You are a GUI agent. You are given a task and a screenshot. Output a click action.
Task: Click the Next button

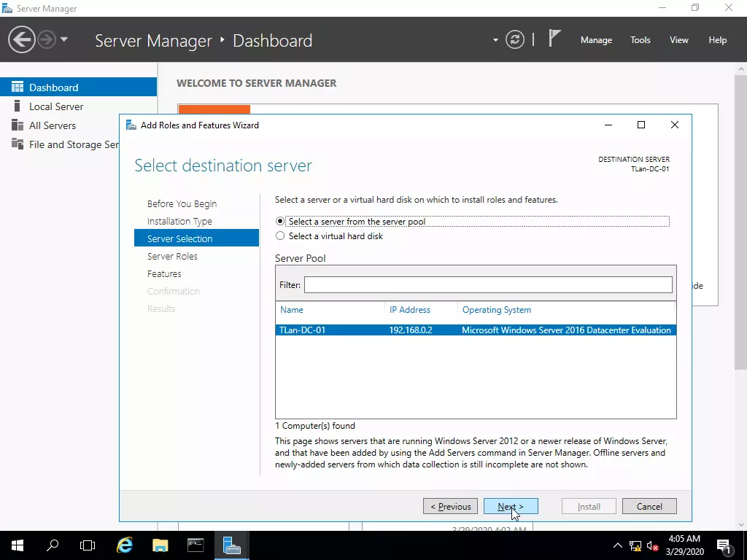[x=511, y=506]
